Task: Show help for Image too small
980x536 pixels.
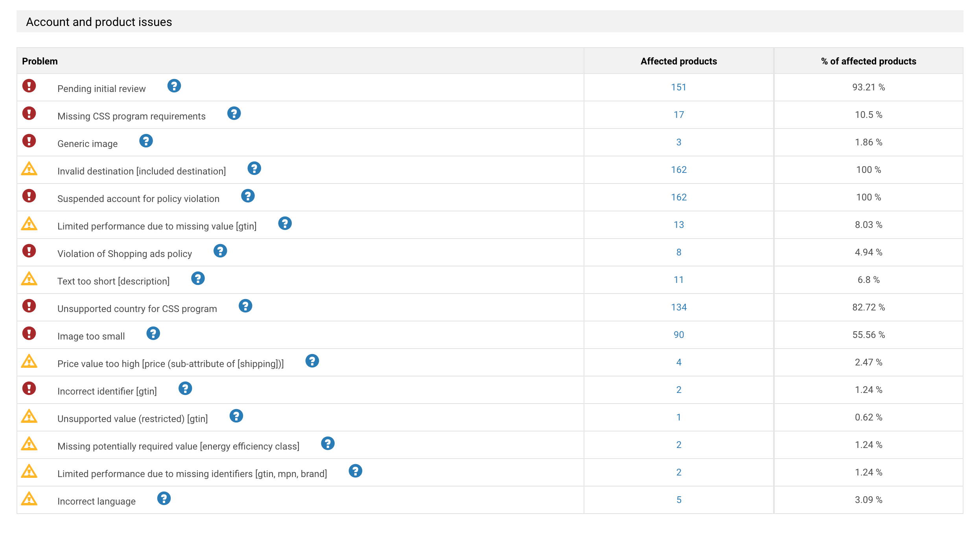Action: (153, 333)
